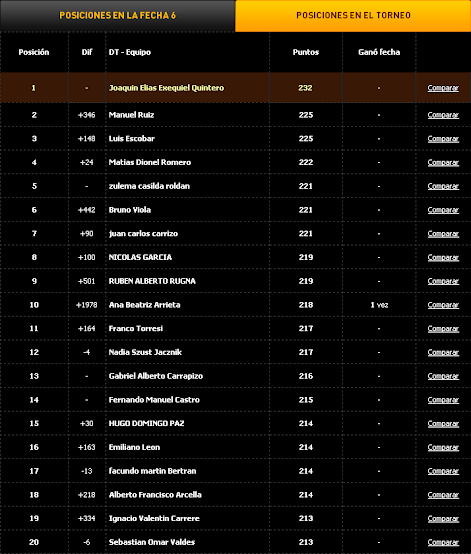Click the +334 difference value
The image size is (471, 554).
click(x=87, y=519)
